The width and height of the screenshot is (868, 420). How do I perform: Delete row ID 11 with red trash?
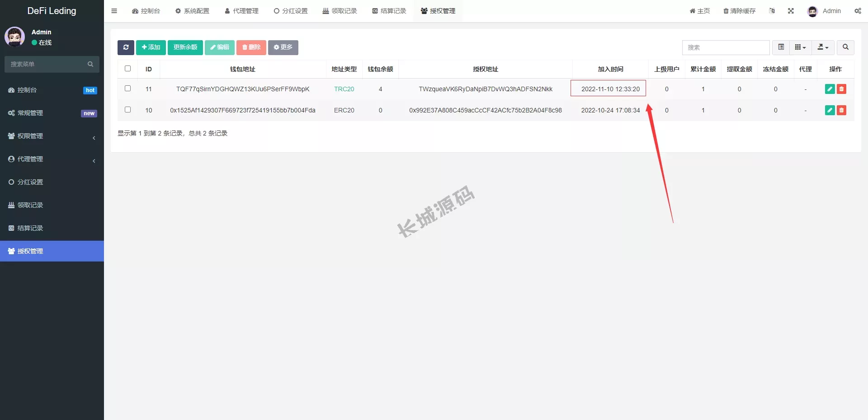click(841, 89)
